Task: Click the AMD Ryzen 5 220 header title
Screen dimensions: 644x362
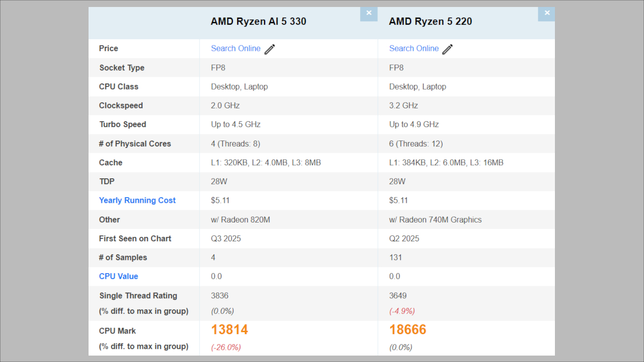Action: pos(430,21)
